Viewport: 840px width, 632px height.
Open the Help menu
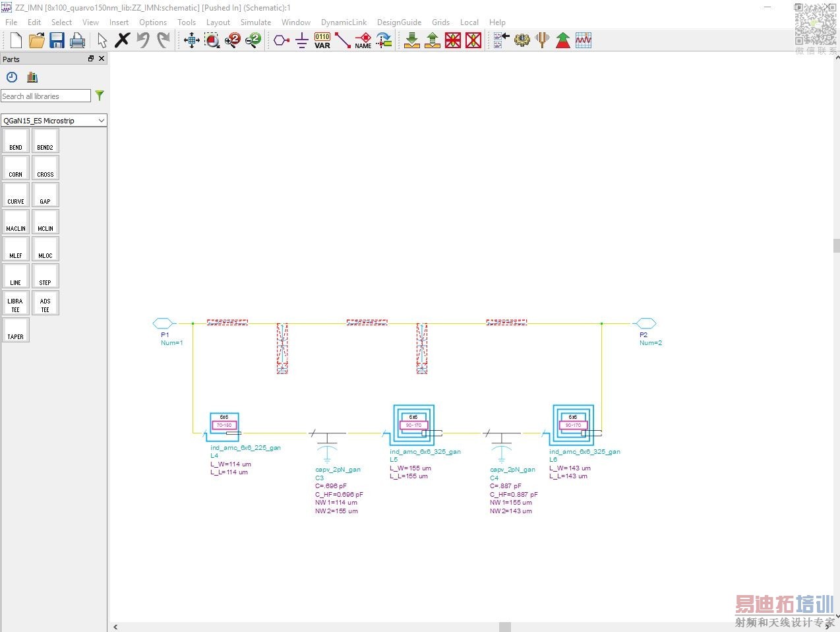[x=497, y=22]
